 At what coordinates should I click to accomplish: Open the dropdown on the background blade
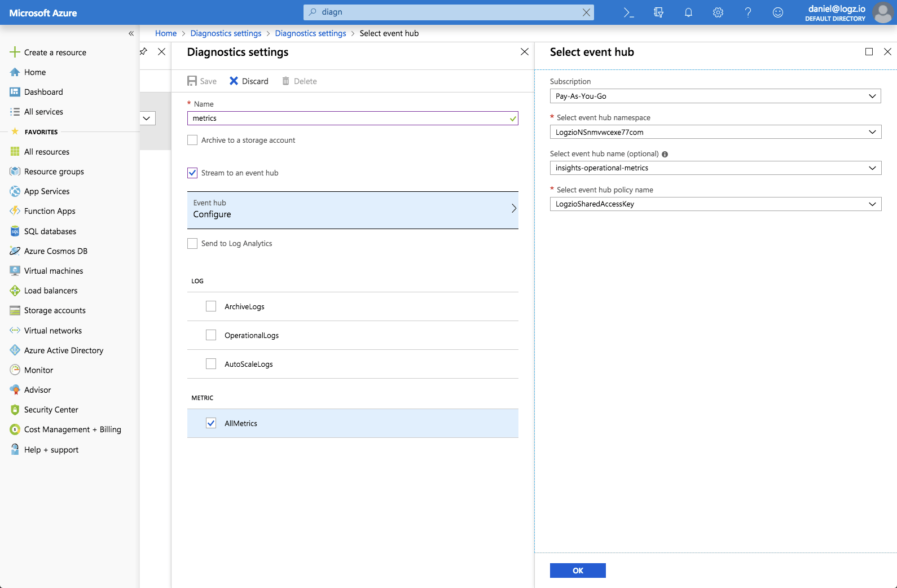tap(147, 119)
